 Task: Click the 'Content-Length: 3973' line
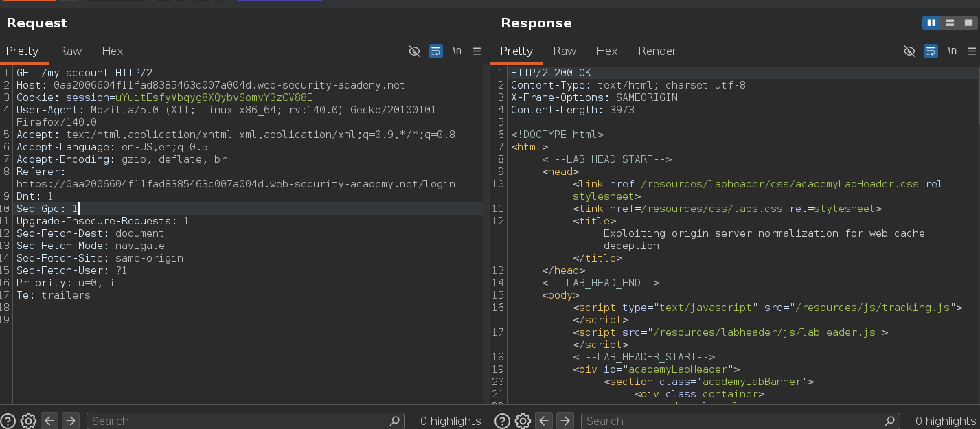(x=573, y=110)
